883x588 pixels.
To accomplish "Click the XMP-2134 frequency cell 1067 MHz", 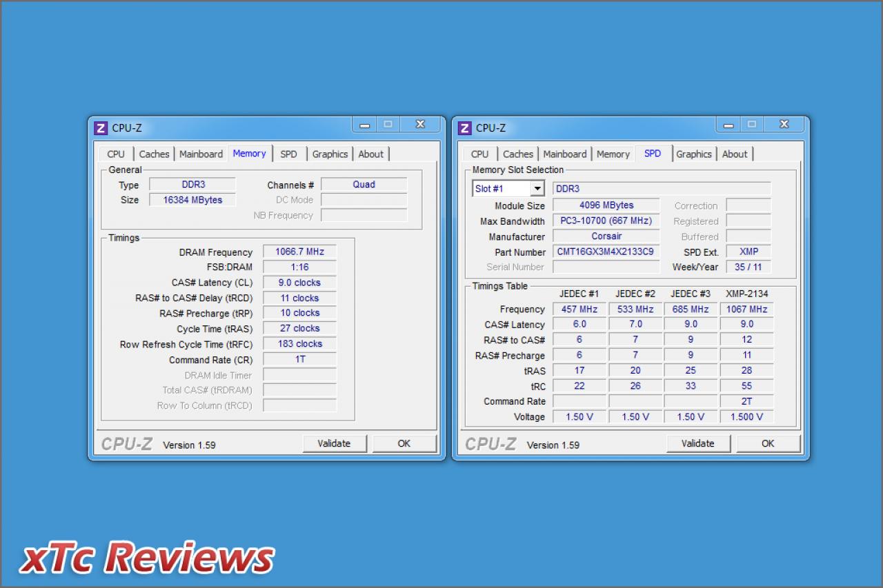I will [x=746, y=310].
